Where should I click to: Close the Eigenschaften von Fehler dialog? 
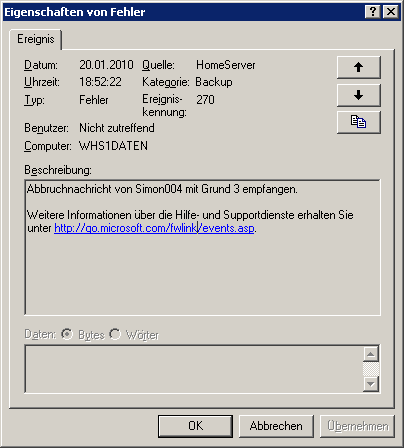point(391,12)
